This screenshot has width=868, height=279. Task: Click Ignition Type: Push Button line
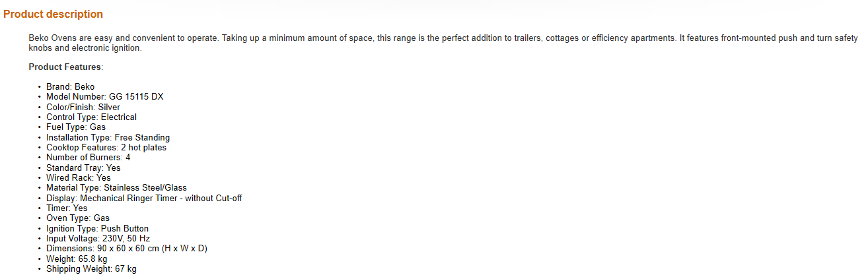point(97,228)
